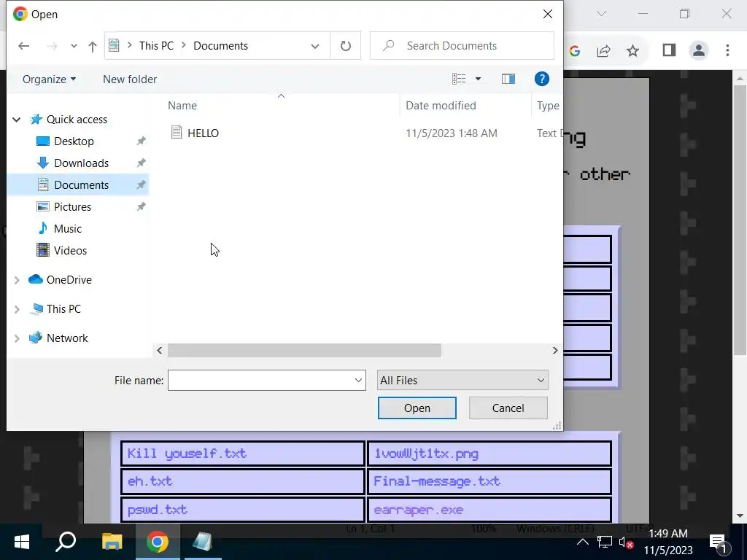Screen dimensions: 747x560
Task: Switch to Chrome taskbar icon
Action: (x=158, y=542)
